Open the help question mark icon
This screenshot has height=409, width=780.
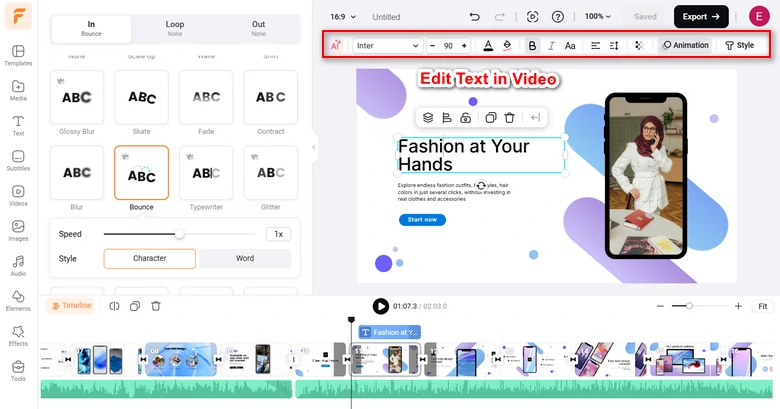pyautogui.click(x=558, y=17)
